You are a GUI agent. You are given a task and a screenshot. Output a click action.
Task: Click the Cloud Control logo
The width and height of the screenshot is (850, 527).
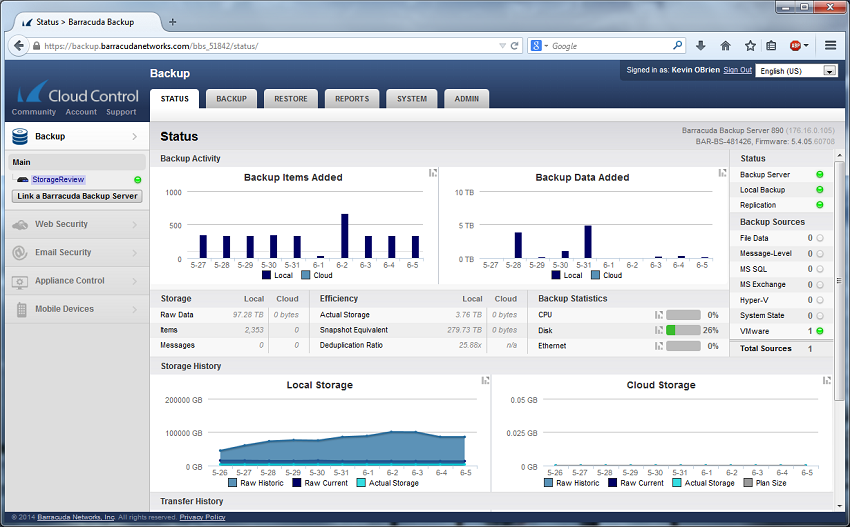(x=78, y=92)
